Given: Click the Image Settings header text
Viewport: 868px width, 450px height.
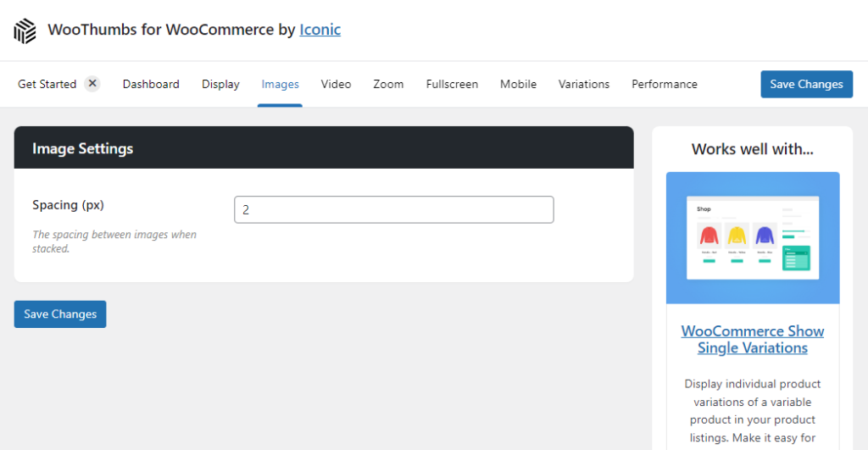Looking at the screenshot, I should [82, 148].
